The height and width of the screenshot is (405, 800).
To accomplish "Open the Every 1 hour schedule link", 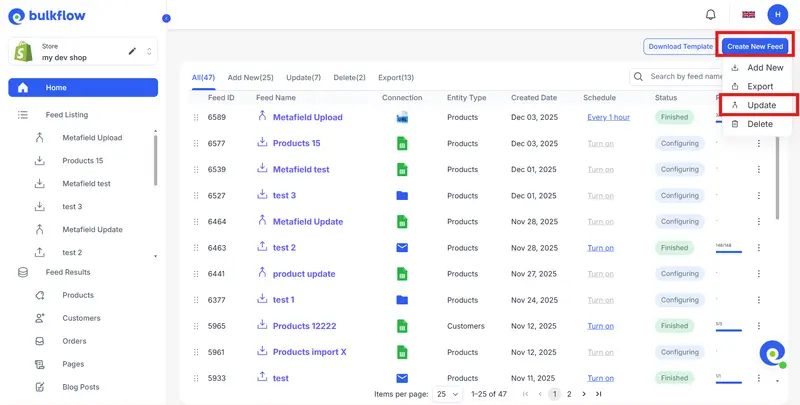I will pyautogui.click(x=608, y=117).
